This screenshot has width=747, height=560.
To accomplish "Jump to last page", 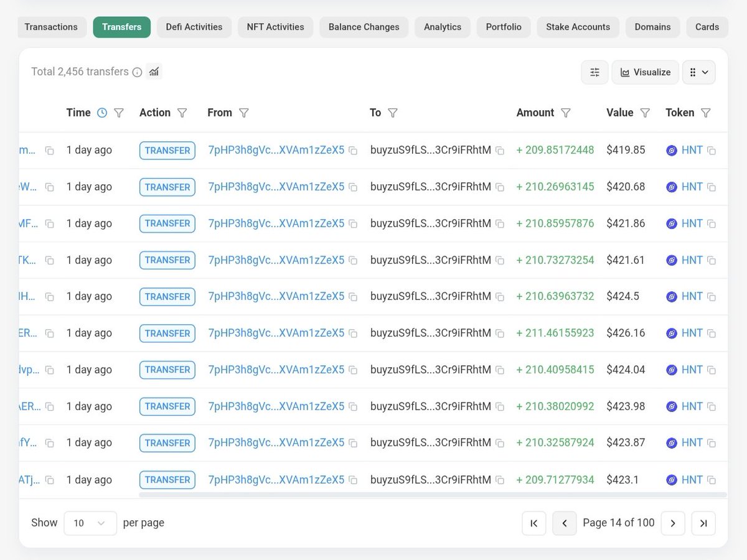I will (703, 523).
